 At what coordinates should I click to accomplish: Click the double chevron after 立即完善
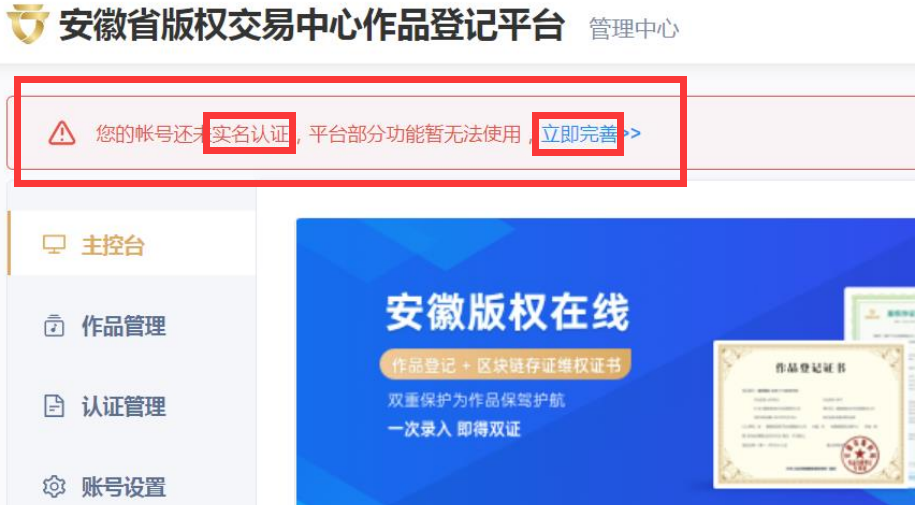[630, 134]
